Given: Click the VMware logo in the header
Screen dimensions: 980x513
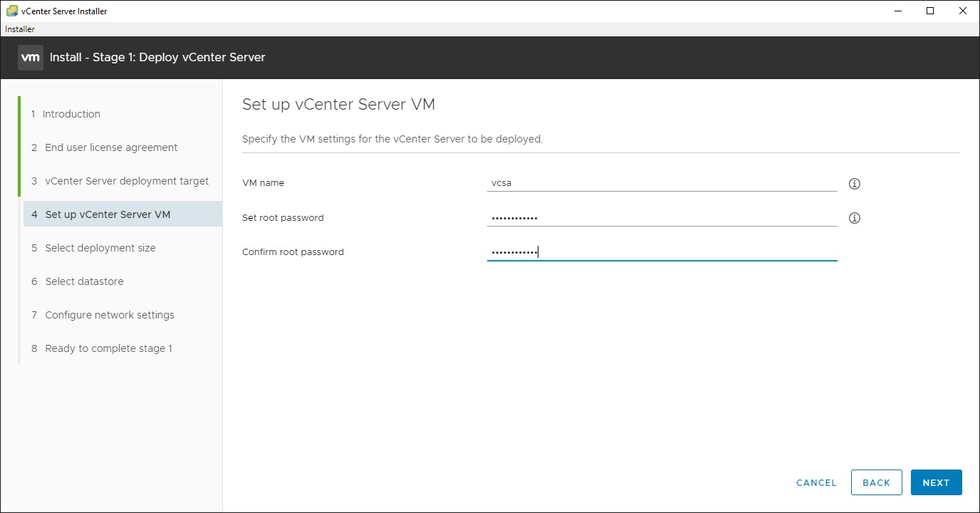Looking at the screenshot, I should pyautogui.click(x=30, y=57).
